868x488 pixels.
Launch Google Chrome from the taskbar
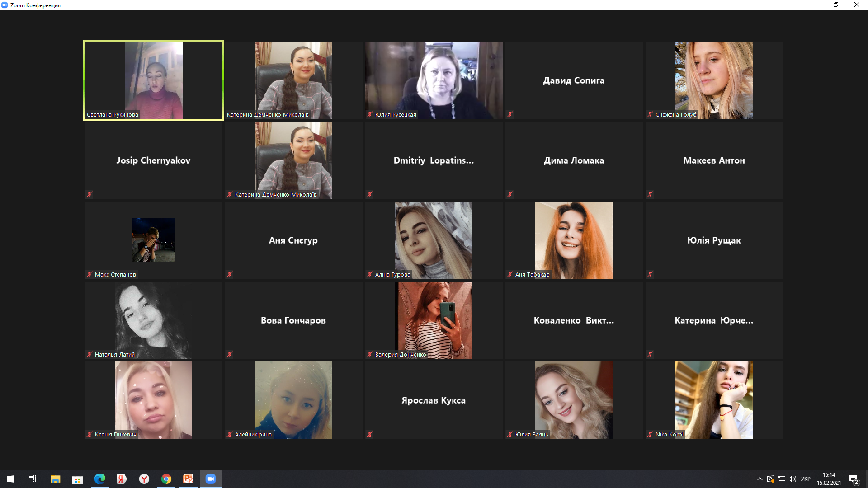(x=166, y=479)
